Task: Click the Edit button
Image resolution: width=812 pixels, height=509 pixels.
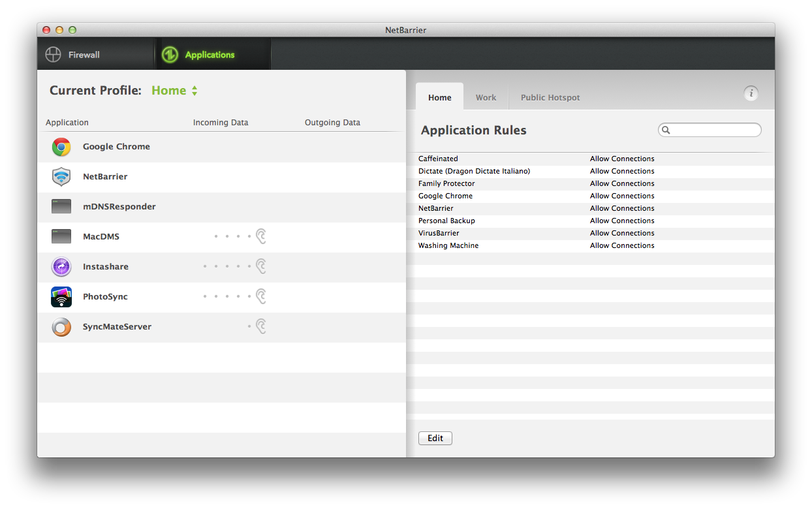Action: coord(435,439)
